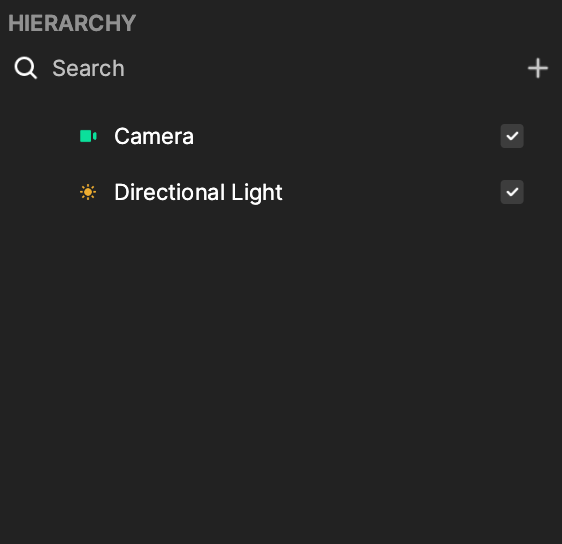This screenshot has width=562, height=544.
Task: Click the magnifying glass search icon
Action: pyautogui.click(x=25, y=68)
